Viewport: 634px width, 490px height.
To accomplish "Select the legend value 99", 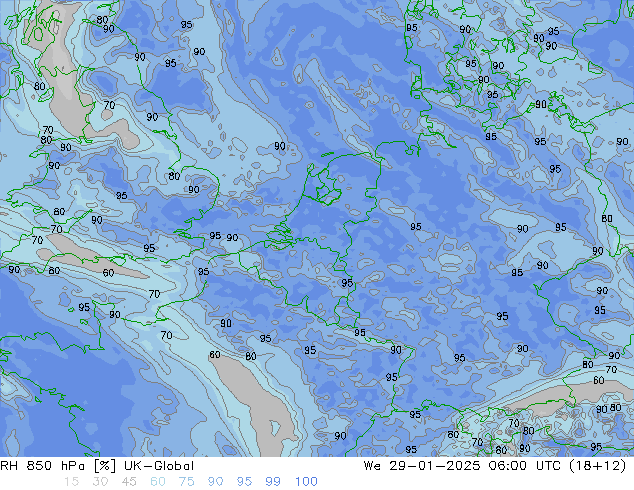I will (x=273, y=482).
